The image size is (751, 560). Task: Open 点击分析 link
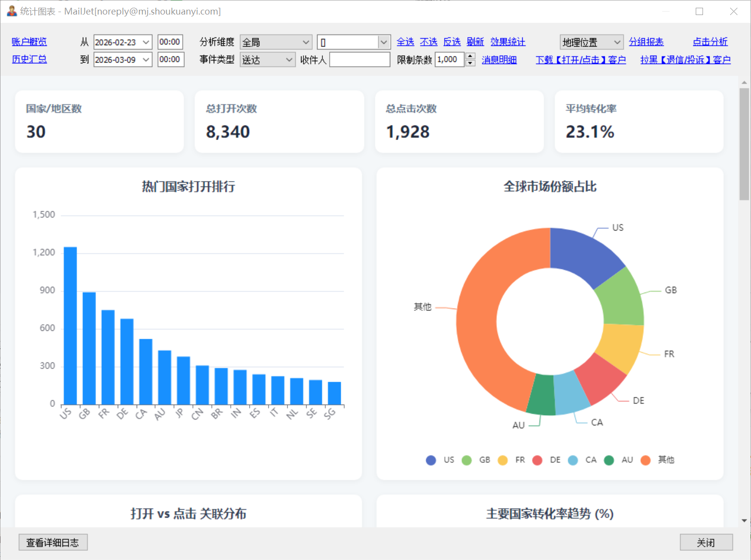tap(710, 42)
